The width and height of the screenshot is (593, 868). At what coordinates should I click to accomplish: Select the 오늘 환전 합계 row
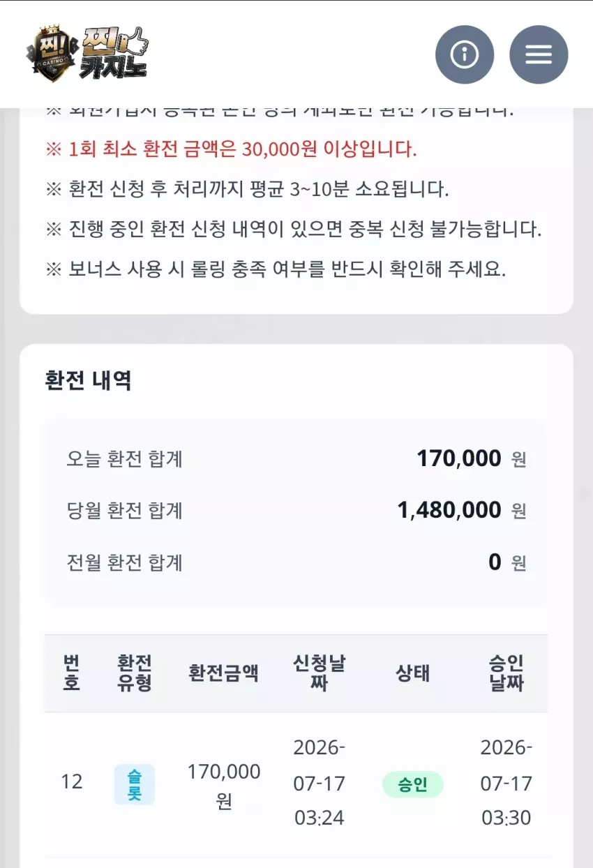(296, 459)
